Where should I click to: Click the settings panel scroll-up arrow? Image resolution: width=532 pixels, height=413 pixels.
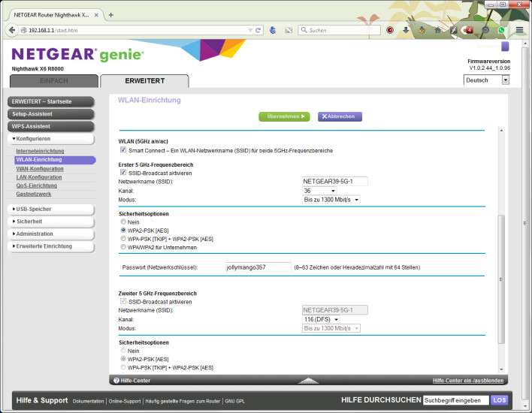pos(501,130)
